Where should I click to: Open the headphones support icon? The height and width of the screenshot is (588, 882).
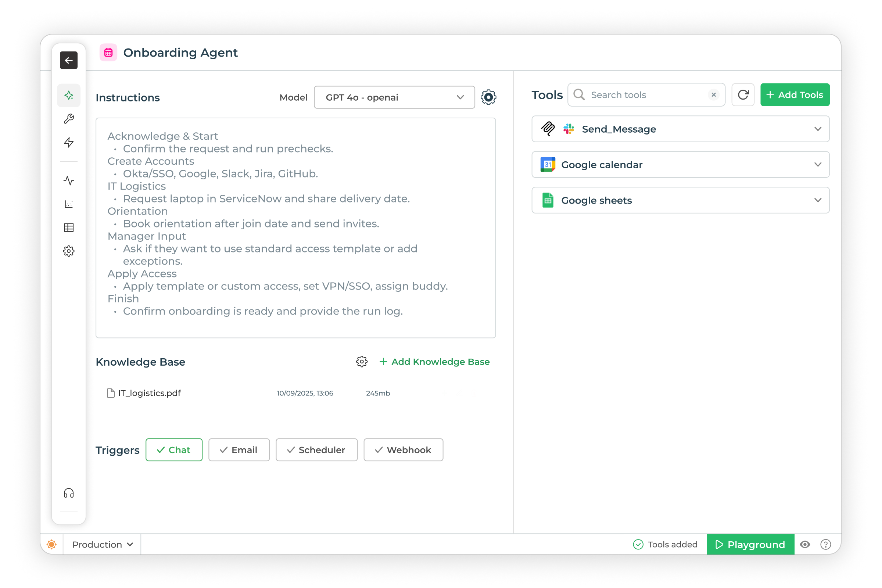pyautogui.click(x=69, y=493)
